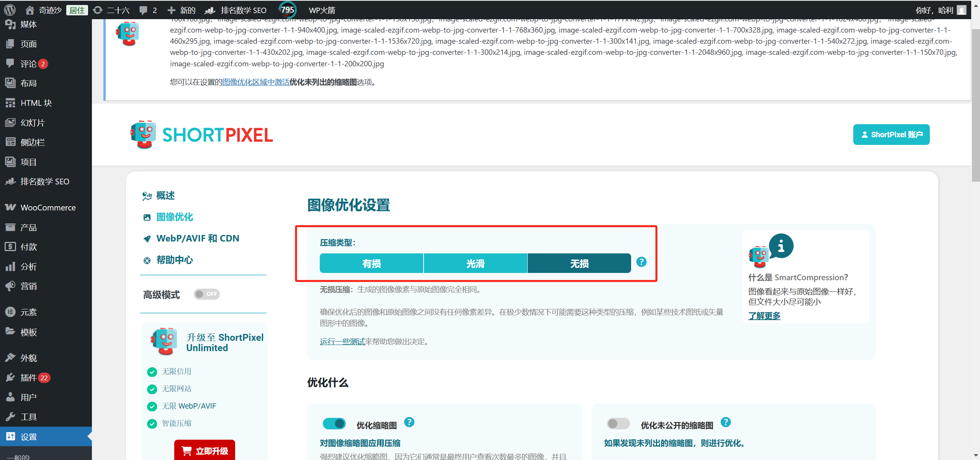The image size is (980, 460).
Task: Open the 排名数学 SEO toolbar dropdown
Action: click(243, 10)
